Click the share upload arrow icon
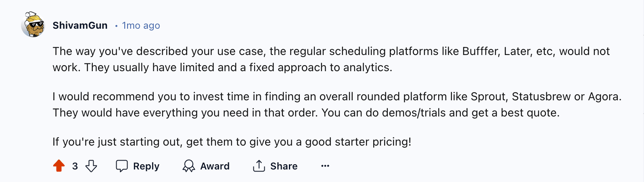This screenshot has height=182, width=644. click(x=259, y=166)
